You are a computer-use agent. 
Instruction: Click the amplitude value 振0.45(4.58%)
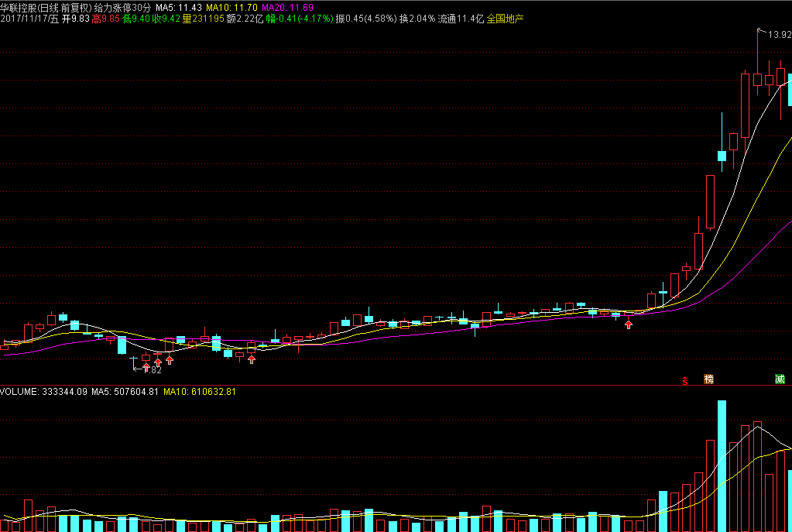click(x=366, y=19)
